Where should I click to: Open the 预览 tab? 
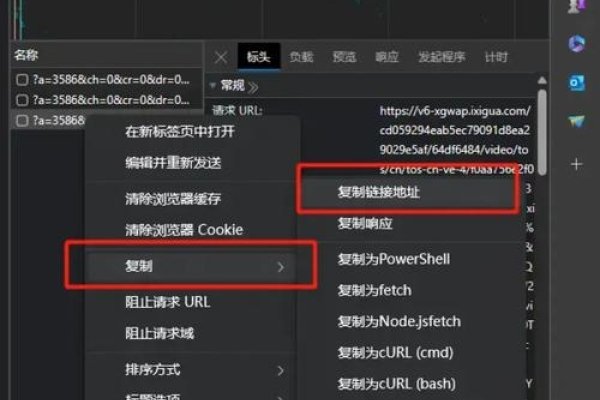344,57
